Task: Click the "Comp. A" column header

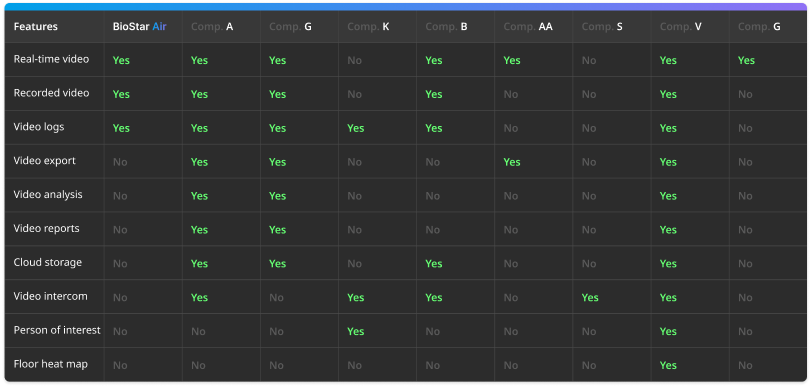Action: click(212, 26)
